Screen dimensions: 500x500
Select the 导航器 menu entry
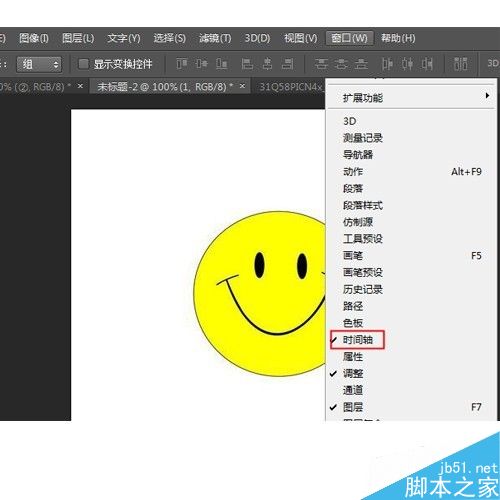pyautogui.click(x=411, y=155)
